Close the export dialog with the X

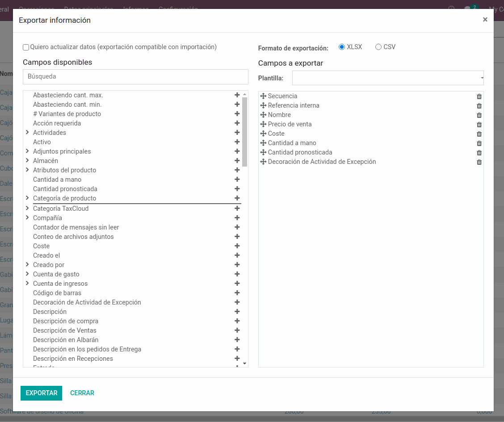click(485, 20)
